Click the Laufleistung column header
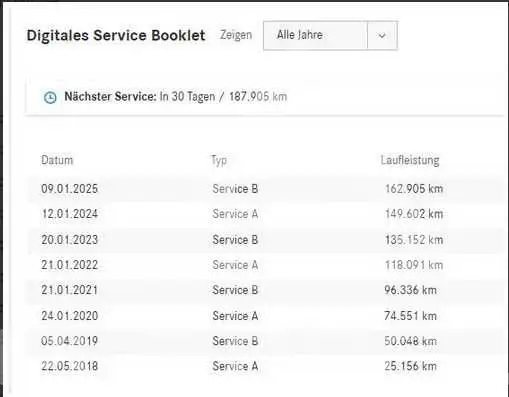Image resolution: width=509 pixels, height=397 pixels. [410, 160]
